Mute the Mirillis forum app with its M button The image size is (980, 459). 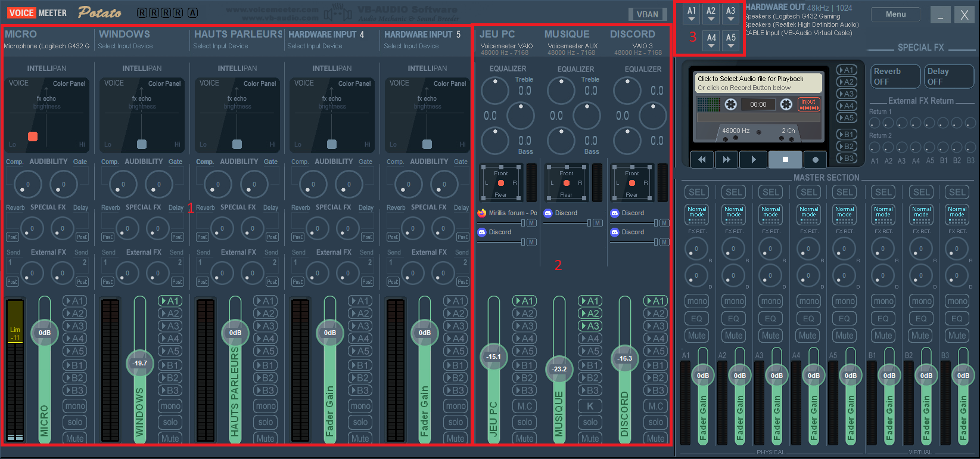(x=531, y=223)
